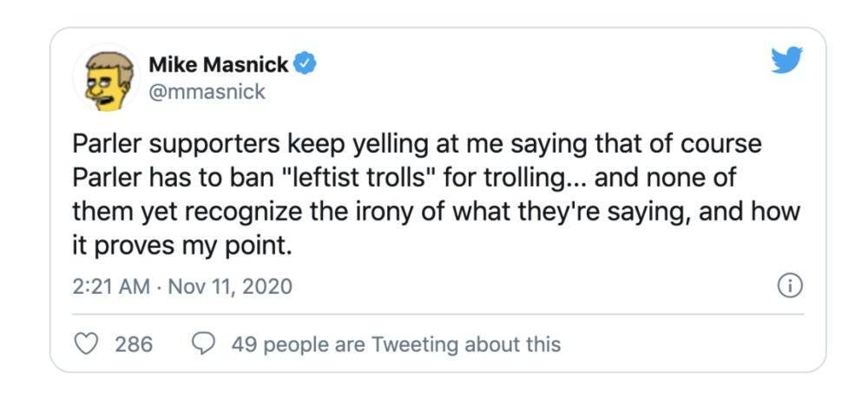
Task: Click the blue Twitter bird logo
Action: (787, 60)
